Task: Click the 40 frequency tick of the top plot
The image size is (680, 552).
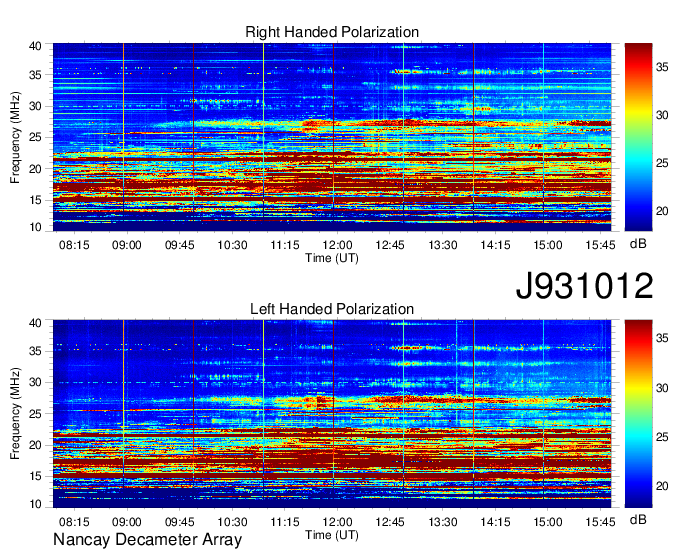Action: click(35, 46)
